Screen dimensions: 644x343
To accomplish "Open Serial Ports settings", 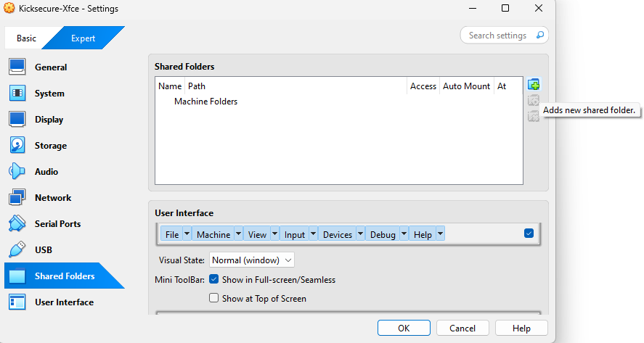I will coord(57,224).
